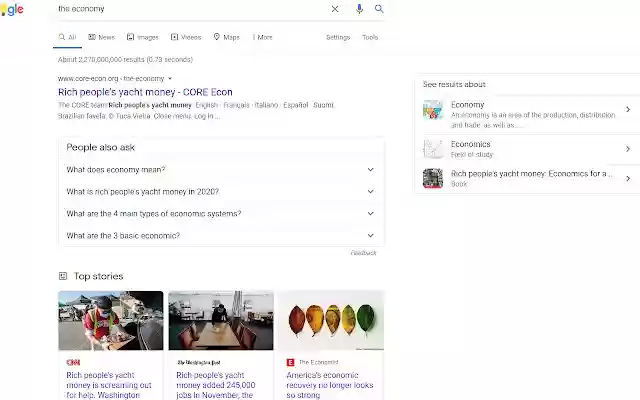Expand 'What is rich people's yacht money in 2020?'
640x400 pixels.
coord(221,191)
